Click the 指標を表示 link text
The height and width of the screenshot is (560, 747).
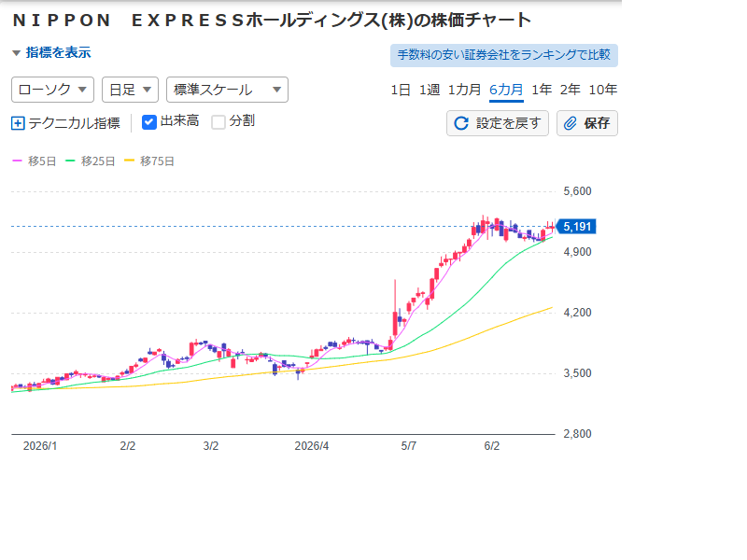click(58, 53)
